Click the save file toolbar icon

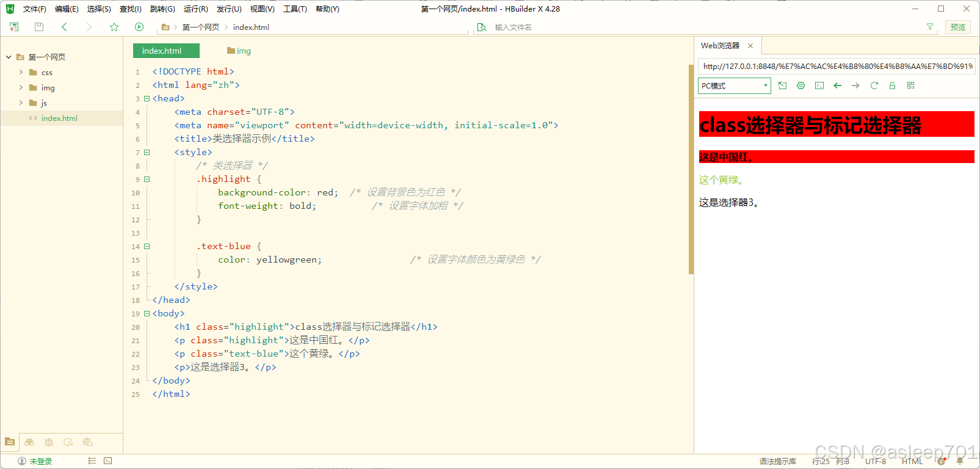tap(39, 27)
